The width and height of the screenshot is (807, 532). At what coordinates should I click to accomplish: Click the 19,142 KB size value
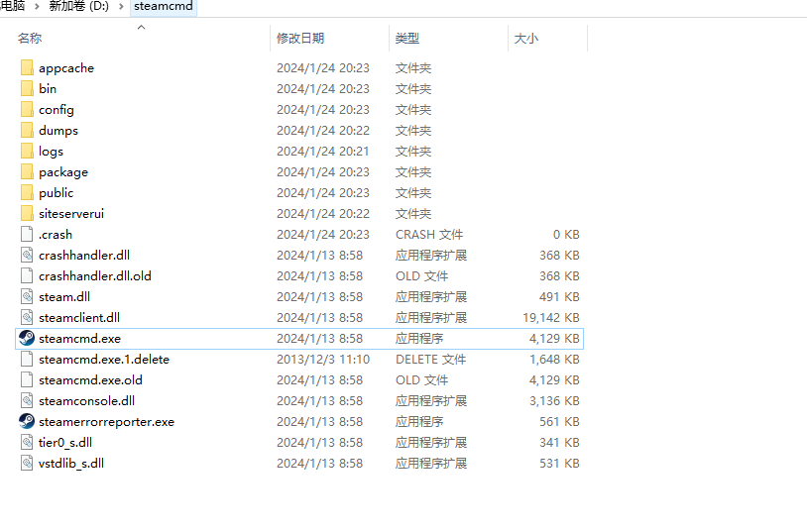coord(551,317)
